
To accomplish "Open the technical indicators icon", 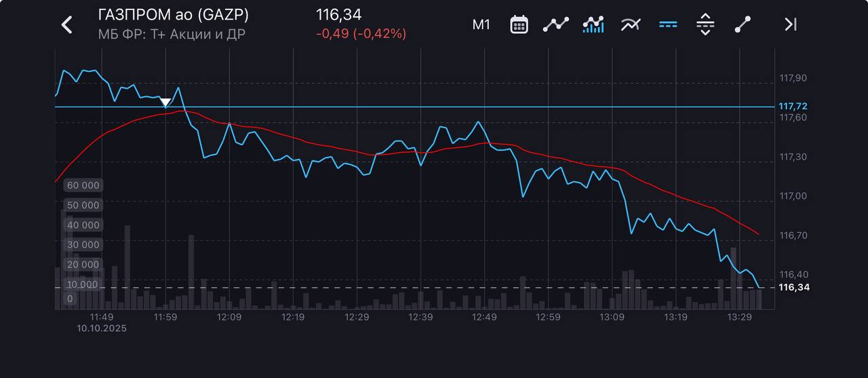I will point(631,25).
